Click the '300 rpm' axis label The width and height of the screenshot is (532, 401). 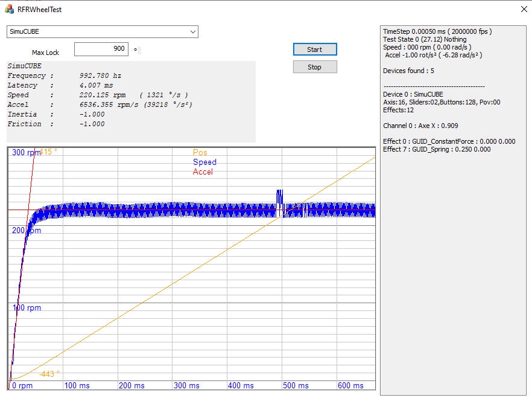(26, 152)
